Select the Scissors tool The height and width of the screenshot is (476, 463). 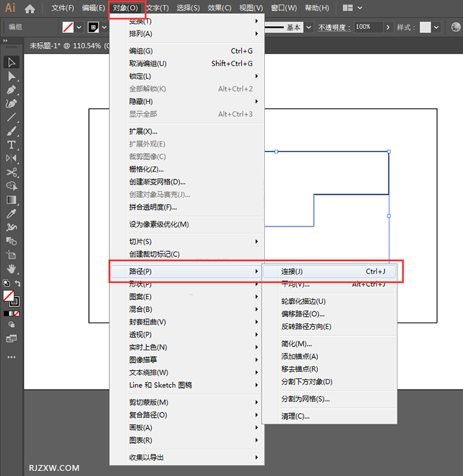12,172
